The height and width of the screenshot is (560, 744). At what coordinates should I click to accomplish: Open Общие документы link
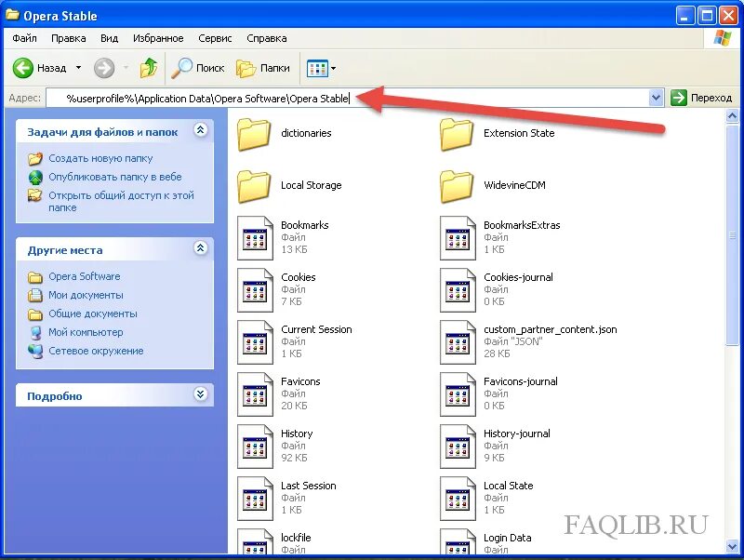click(93, 313)
